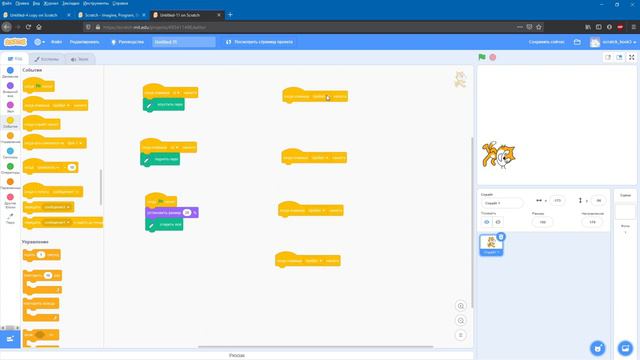This screenshot has width=640, height=360.
Task: Switch to small stage layout
Action: [x=608, y=57]
